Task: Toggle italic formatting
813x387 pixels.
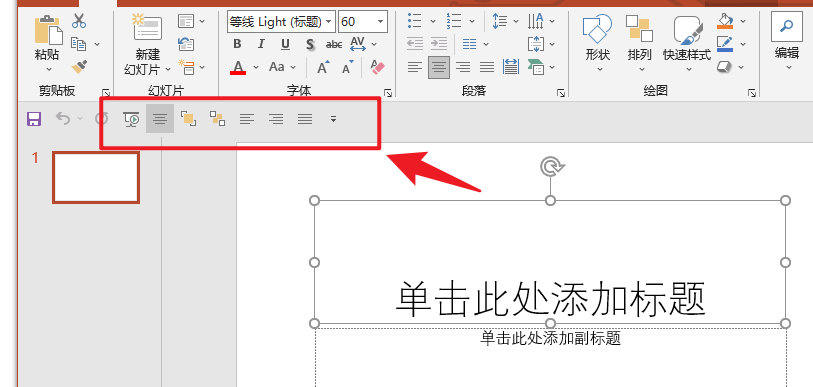Action: coord(261,44)
